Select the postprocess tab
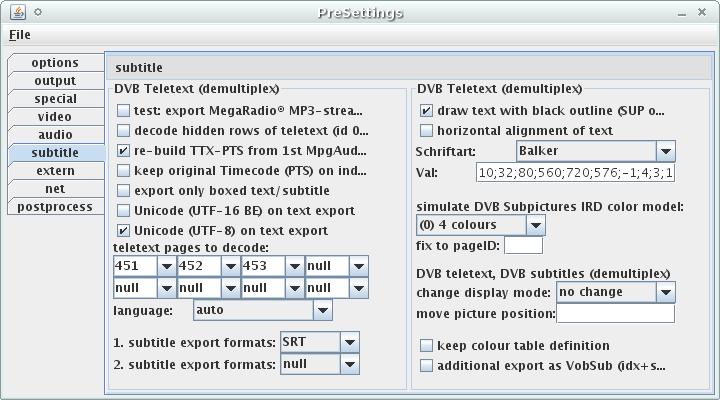720x400 pixels. coord(55,207)
